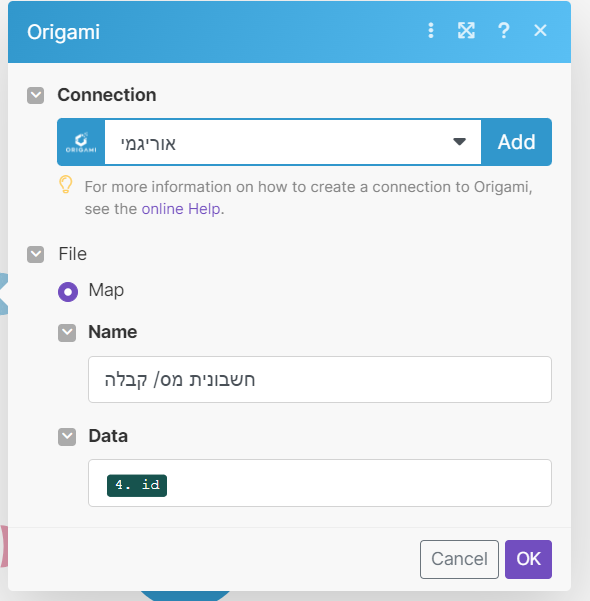
Task: Toggle the Data field map switch
Action: tap(67, 437)
